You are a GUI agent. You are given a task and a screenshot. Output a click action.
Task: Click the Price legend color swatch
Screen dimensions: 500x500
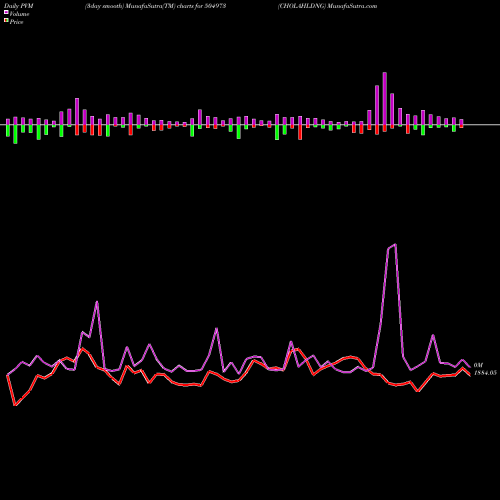[x=6, y=21]
